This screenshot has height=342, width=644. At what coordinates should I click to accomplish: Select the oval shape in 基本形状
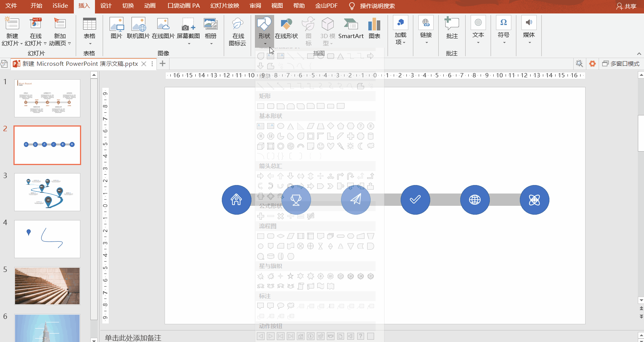click(281, 126)
